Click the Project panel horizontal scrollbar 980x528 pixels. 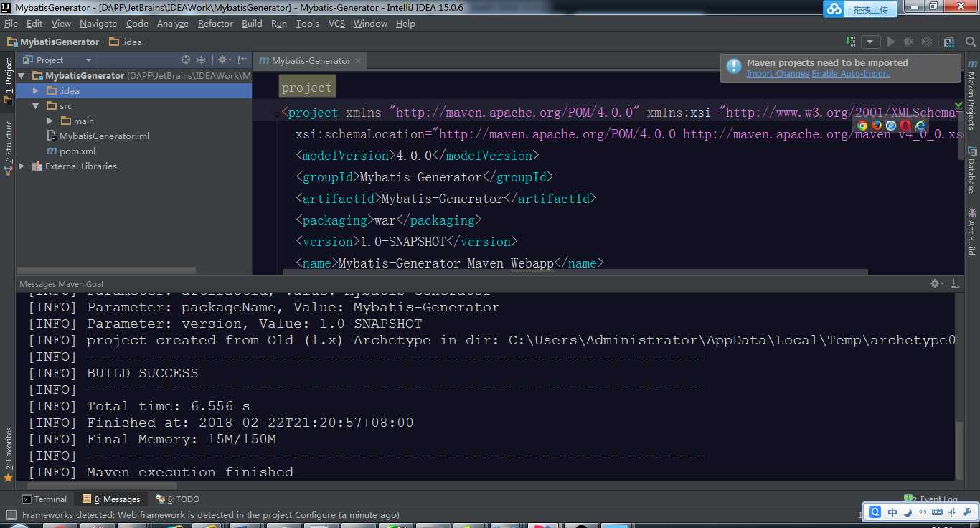pyautogui.click(x=106, y=270)
